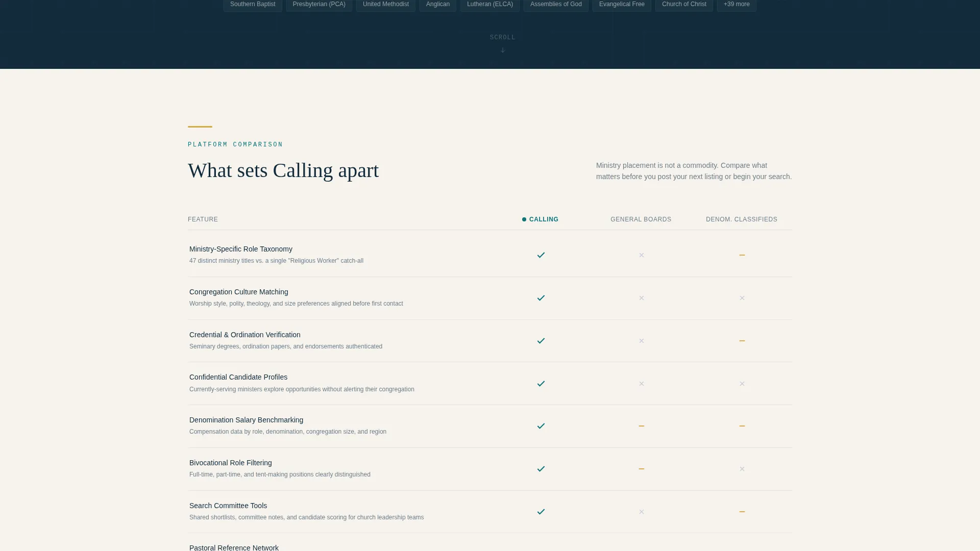Click the PLATFORM COMPARISON section label

point(235,145)
